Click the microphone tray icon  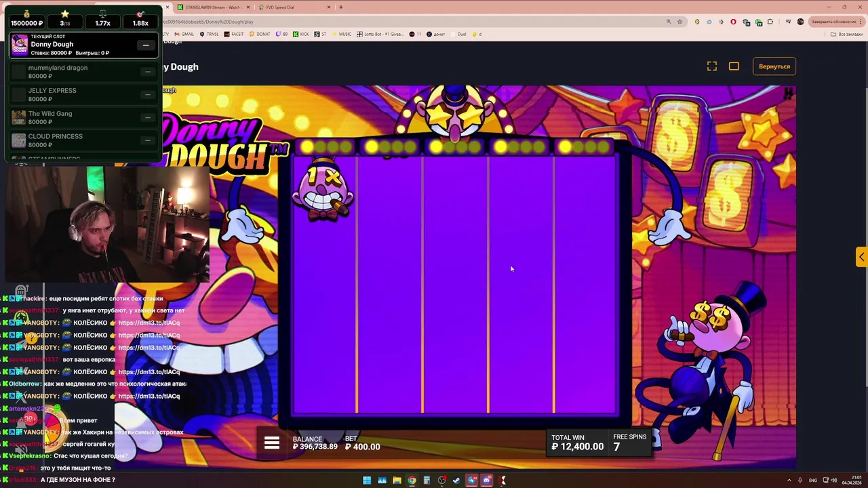click(800, 481)
